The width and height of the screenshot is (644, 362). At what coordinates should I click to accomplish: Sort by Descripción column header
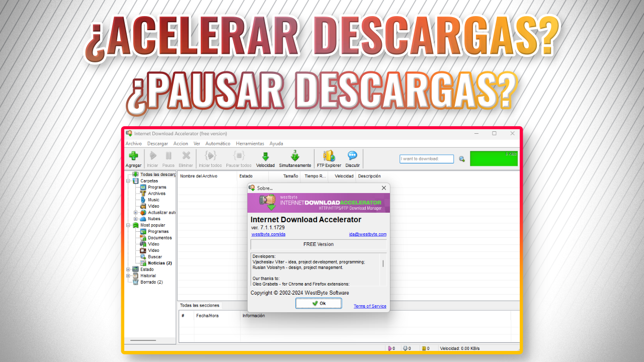coord(369,176)
